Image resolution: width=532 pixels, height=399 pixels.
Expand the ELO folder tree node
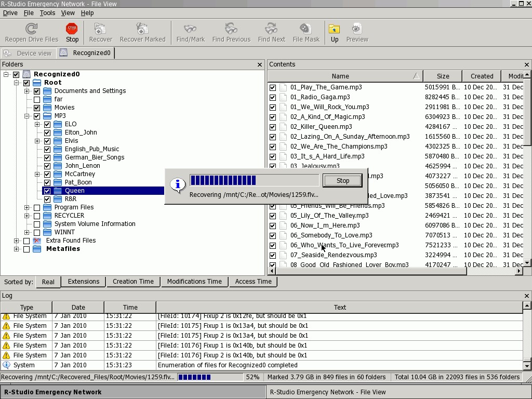point(37,124)
